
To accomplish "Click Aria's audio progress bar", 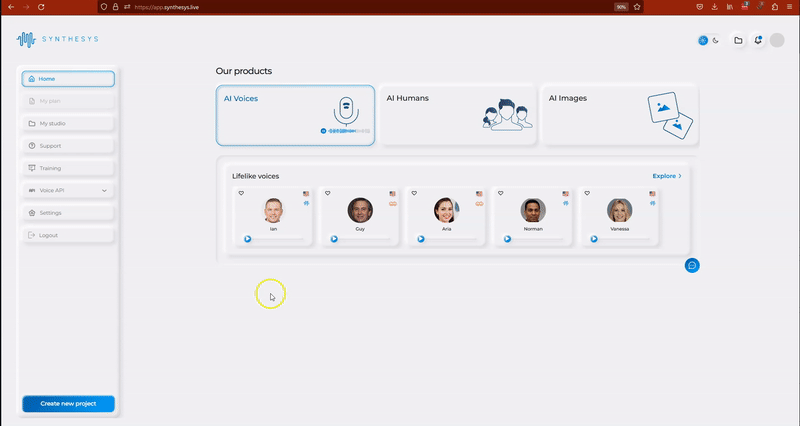I will pyautogui.click(x=452, y=239).
